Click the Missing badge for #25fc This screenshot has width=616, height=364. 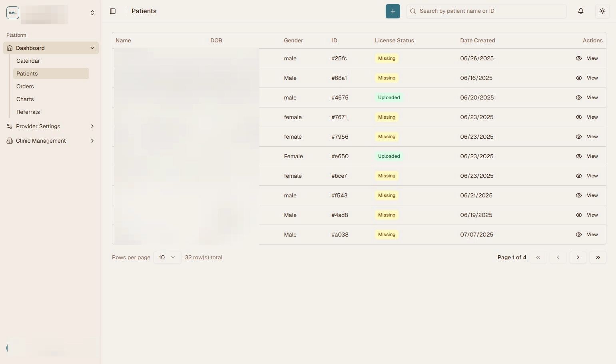pyautogui.click(x=387, y=58)
